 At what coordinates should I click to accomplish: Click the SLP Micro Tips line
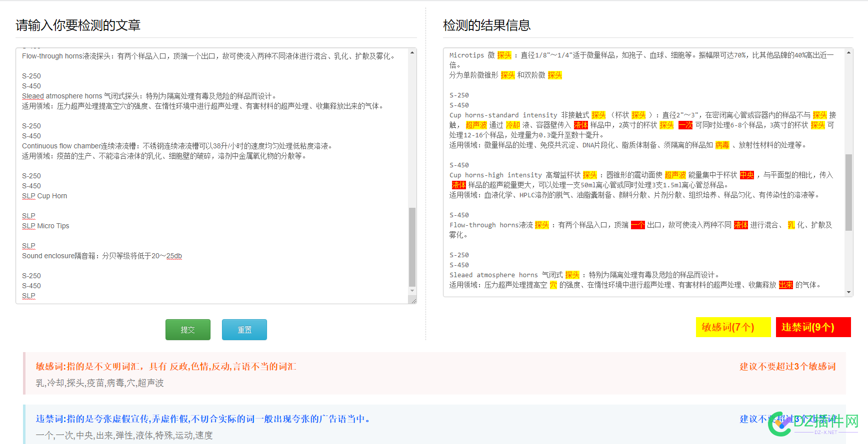pyautogui.click(x=45, y=226)
